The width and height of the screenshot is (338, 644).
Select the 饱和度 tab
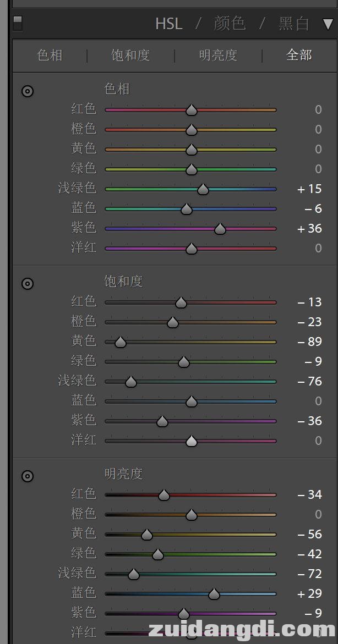click(130, 55)
